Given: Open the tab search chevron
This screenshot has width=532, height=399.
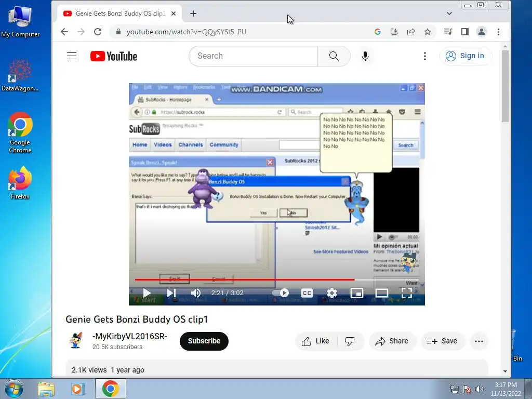Looking at the screenshot, I should tap(449, 14).
